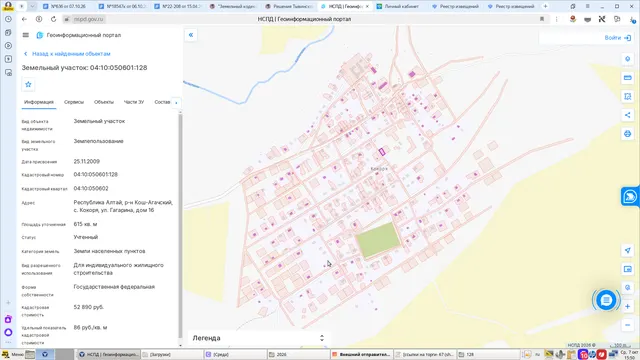Viewport: 640px width, 360px height.
Task: Open the Части ЗУ tab
Action: 134,102
